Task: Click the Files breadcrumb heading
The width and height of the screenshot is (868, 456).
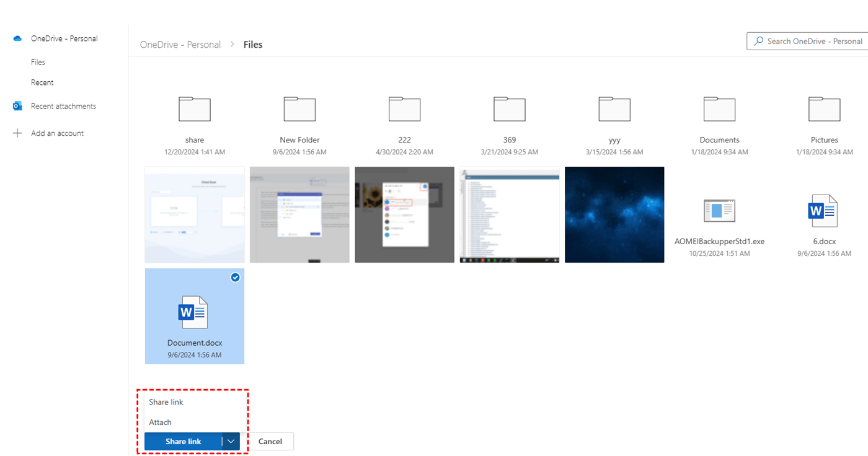Action: click(253, 45)
